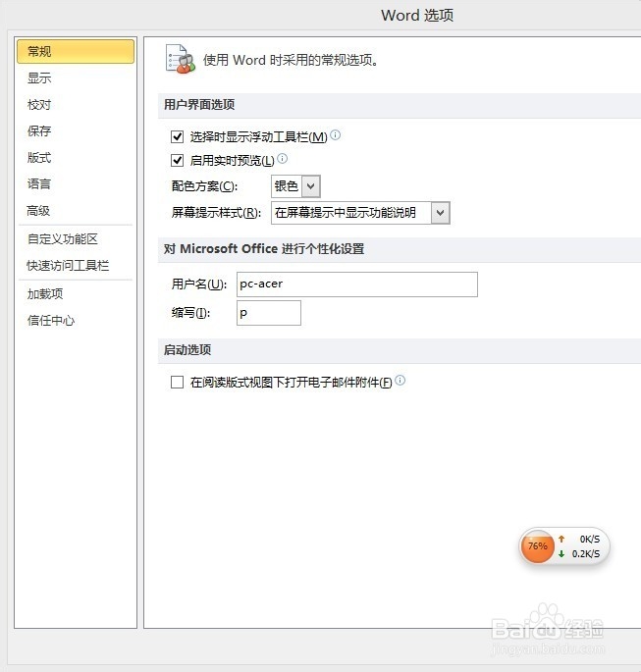Switch to the 校对 category
This screenshot has width=641, height=672.
click(x=39, y=105)
